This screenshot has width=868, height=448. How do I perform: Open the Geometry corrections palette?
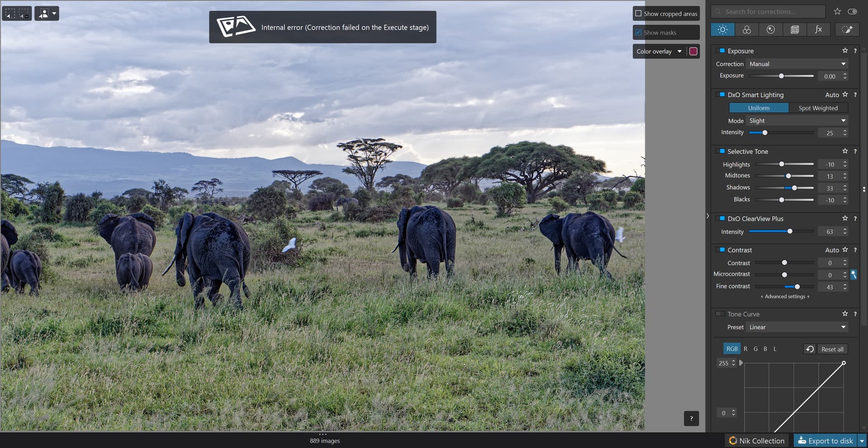[794, 30]
